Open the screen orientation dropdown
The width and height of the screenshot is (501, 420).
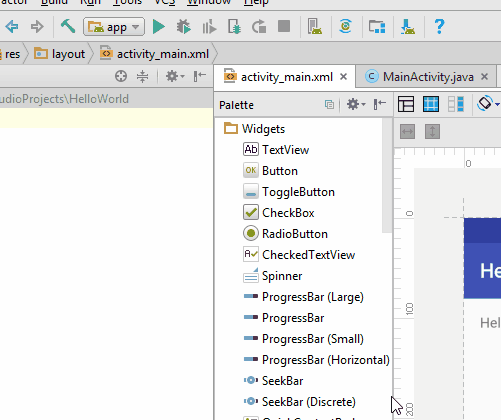(x=488, y=104)
